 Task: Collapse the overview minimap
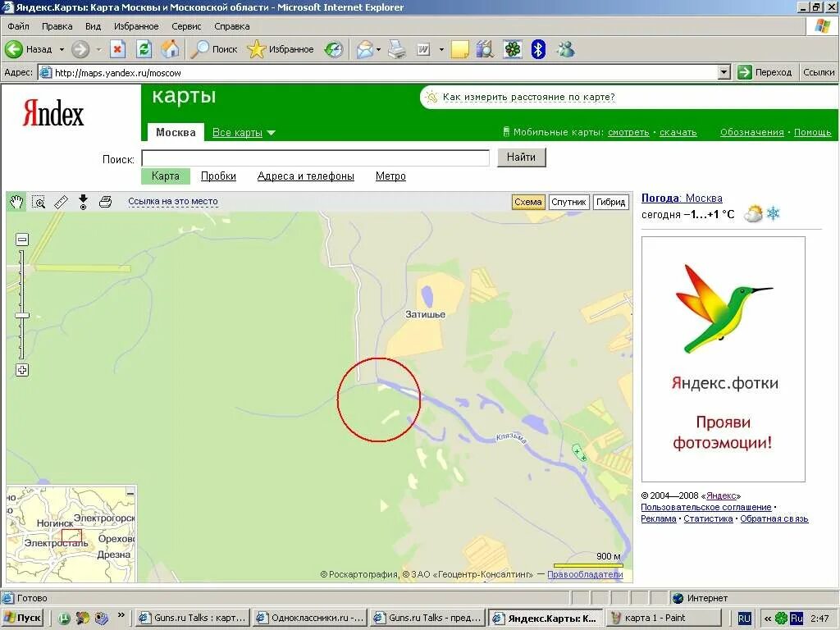point(130,492)
